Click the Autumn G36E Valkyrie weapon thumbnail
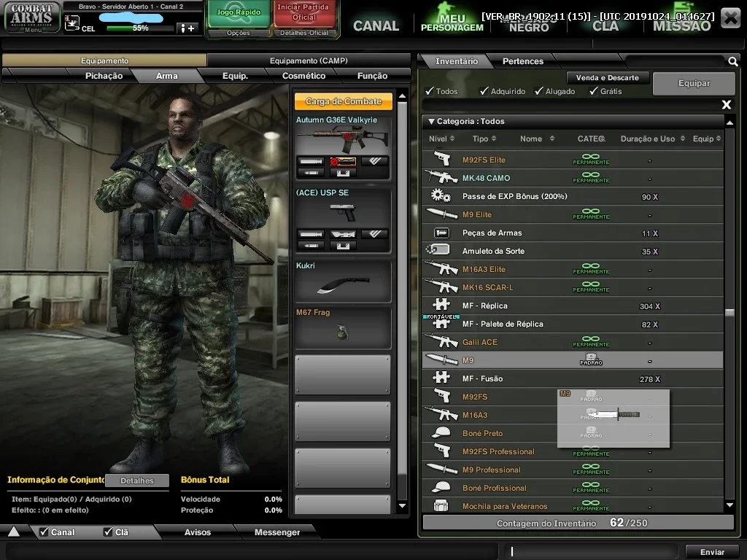 tap(343, 139)
